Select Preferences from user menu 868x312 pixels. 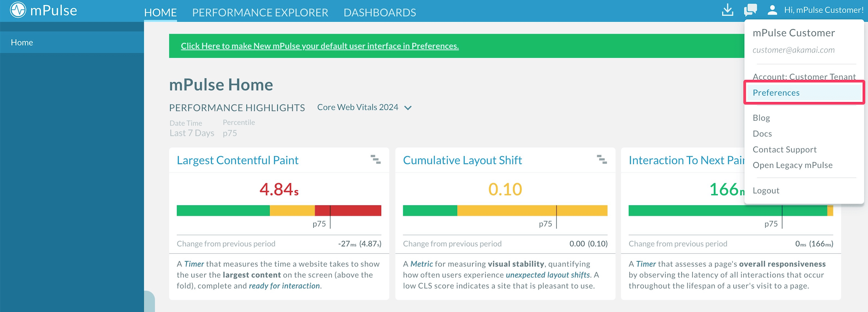pos(776,93)
